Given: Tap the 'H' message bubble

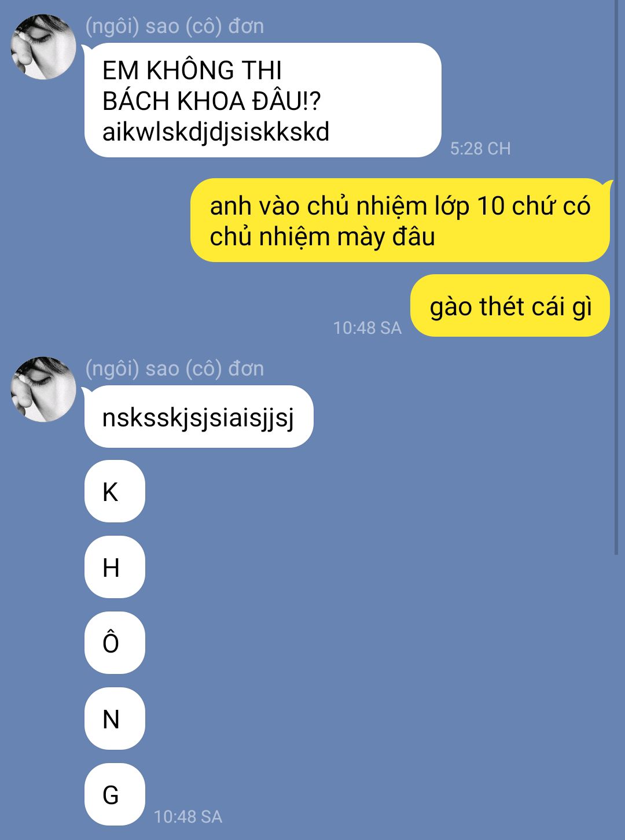Looking at the screenshot, I should click(x=115, y=567).
